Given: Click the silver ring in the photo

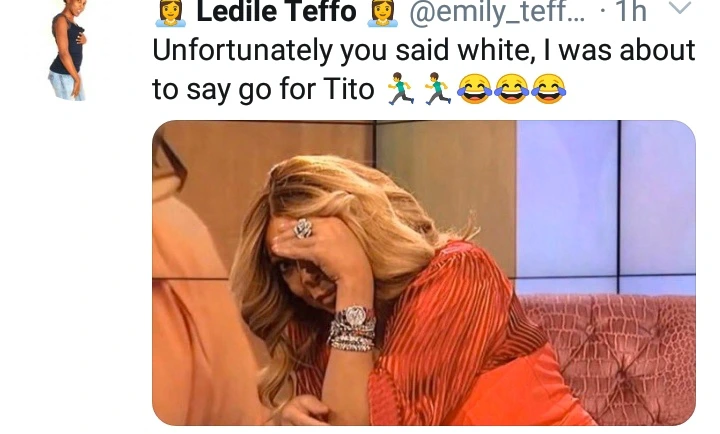Looking at the screenshot, I should (303, 228).
